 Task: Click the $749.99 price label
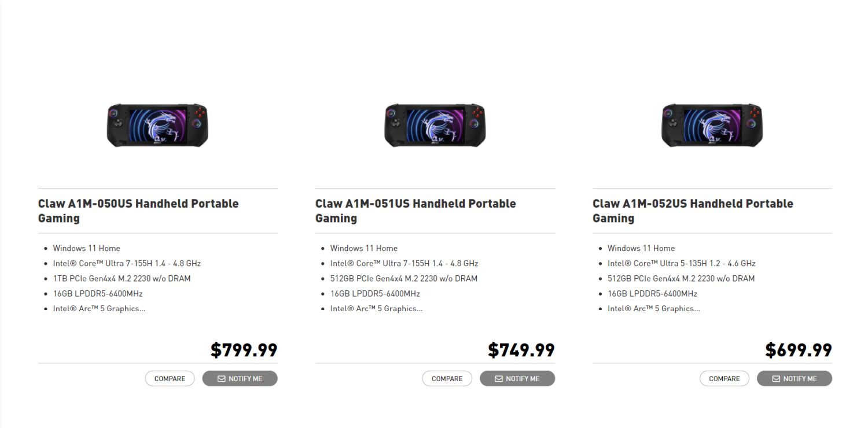521,350
